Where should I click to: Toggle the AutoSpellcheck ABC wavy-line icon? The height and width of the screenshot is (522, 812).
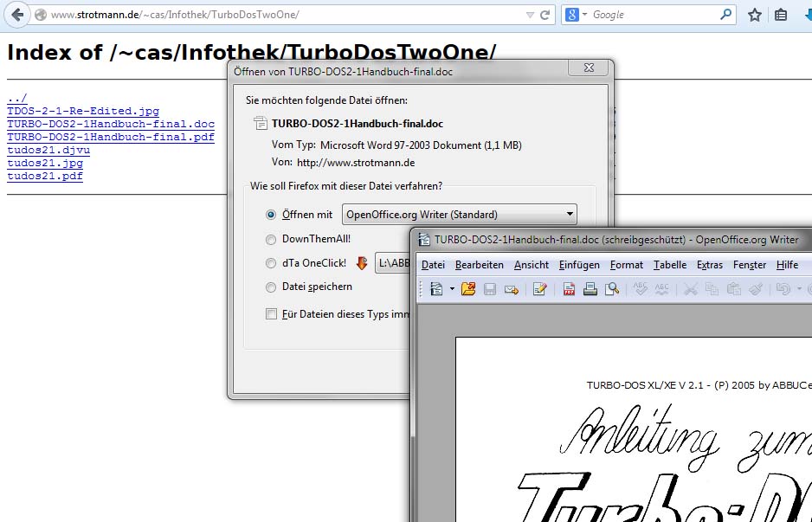(662, 288)
